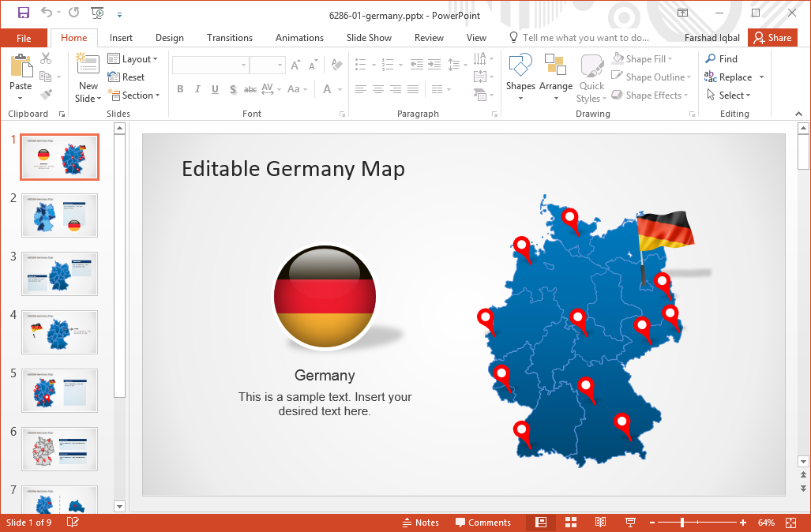Click the Redo/Repeat icon in the quick access toolbar
This screenshot has height=532, width=811.
[x=74, y=13]
